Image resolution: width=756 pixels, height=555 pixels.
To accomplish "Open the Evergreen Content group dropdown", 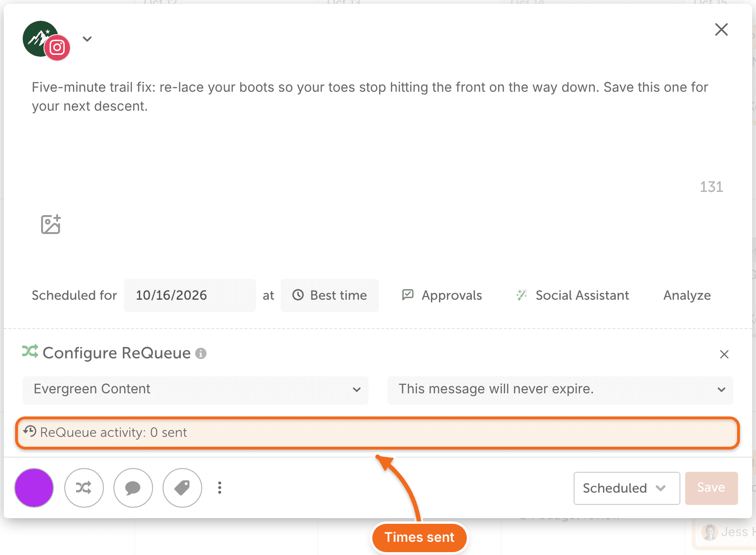I will [x=196, y=390].
